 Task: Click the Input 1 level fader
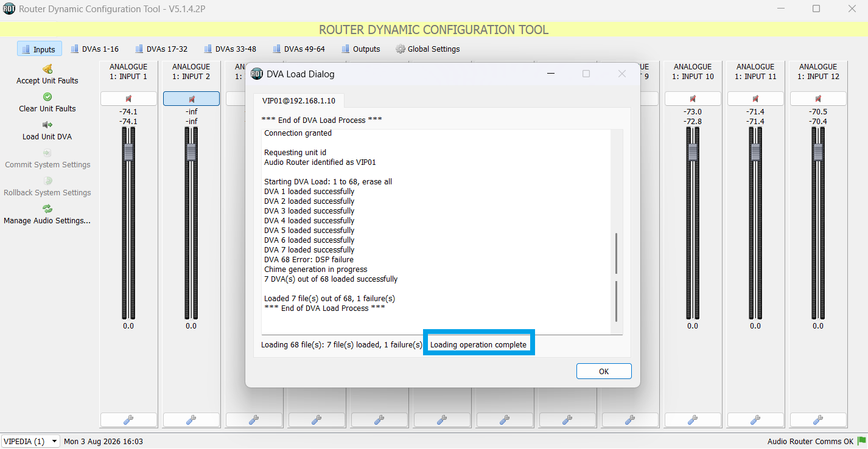[x=128, y=152]
